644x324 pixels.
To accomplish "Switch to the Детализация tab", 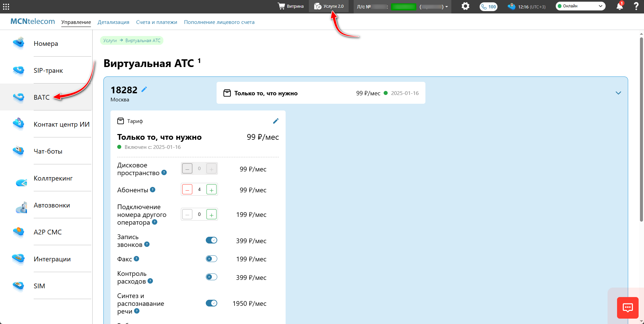I will [x=113, y=22].
